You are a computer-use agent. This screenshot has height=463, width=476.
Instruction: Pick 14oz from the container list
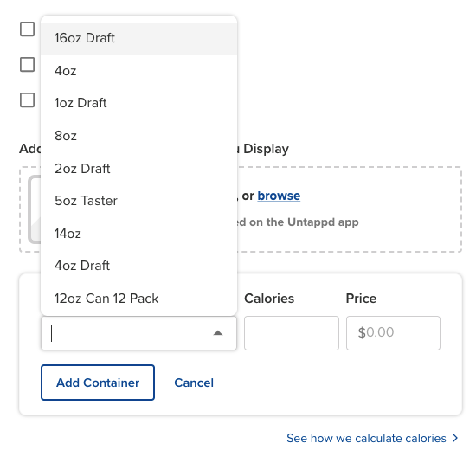tap(138, 234)
